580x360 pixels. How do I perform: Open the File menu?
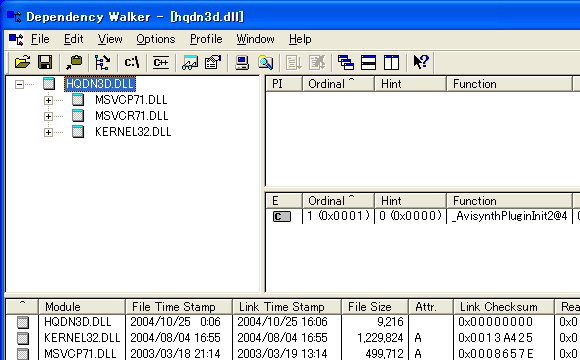pyautogui.click(x=40, y=39)
